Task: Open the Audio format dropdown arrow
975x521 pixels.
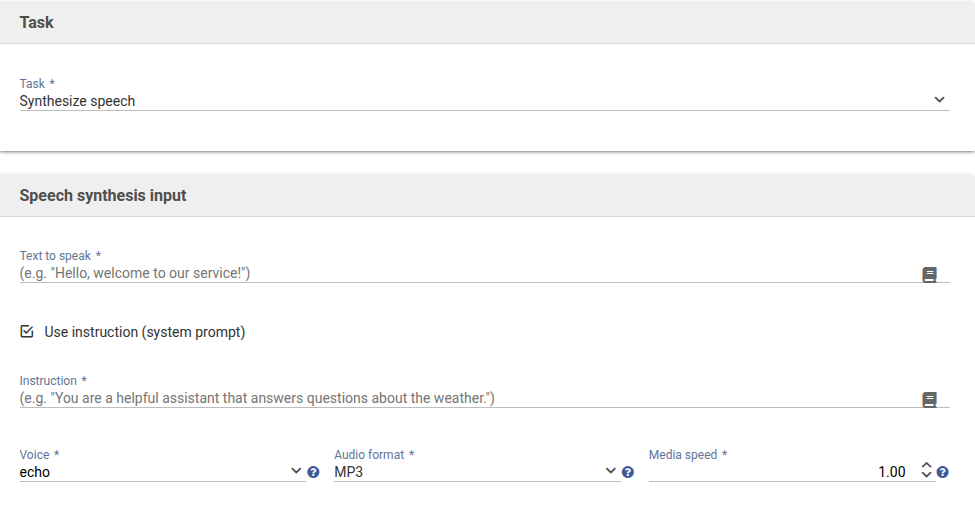Action: point(611,471)
